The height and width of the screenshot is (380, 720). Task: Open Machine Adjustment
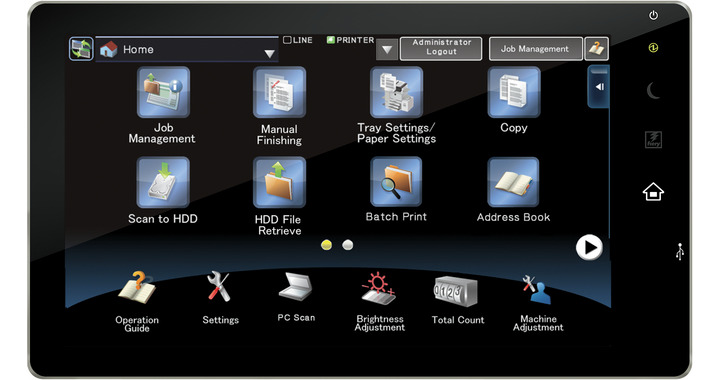point(537,290)
